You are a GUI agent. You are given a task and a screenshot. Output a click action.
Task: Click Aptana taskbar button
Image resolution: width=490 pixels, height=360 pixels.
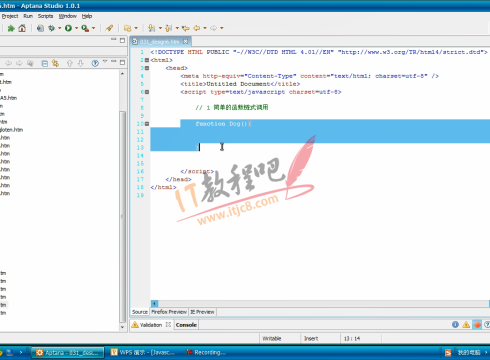click(x=68, y=352)
